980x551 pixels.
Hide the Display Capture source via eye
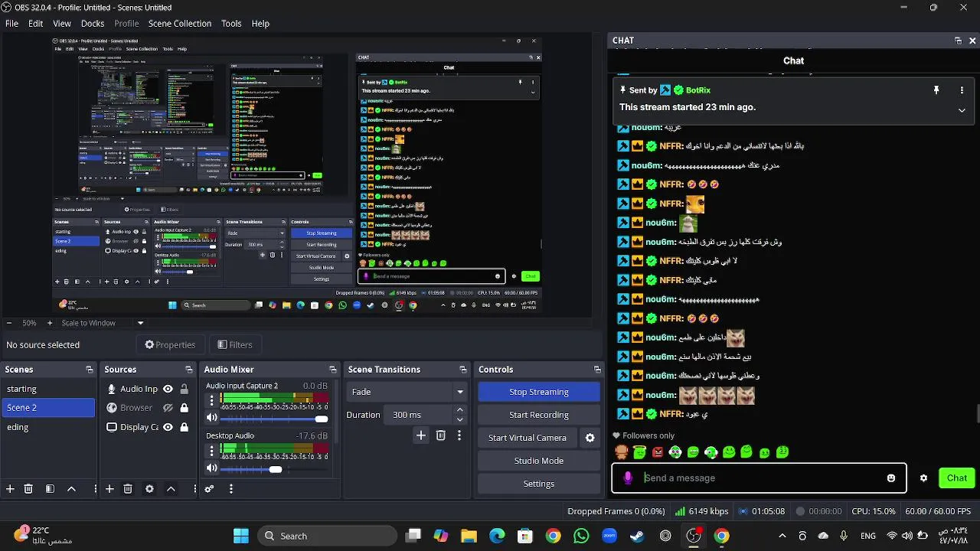(168, 427)
